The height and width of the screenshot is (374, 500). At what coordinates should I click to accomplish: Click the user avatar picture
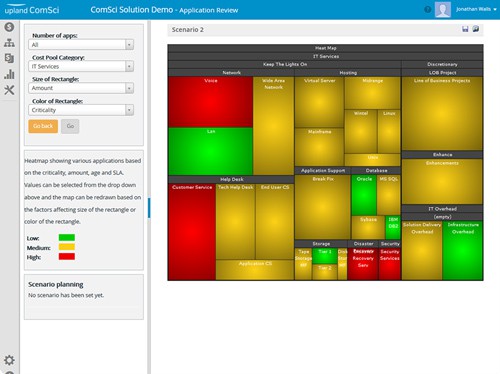pos(443,10)
